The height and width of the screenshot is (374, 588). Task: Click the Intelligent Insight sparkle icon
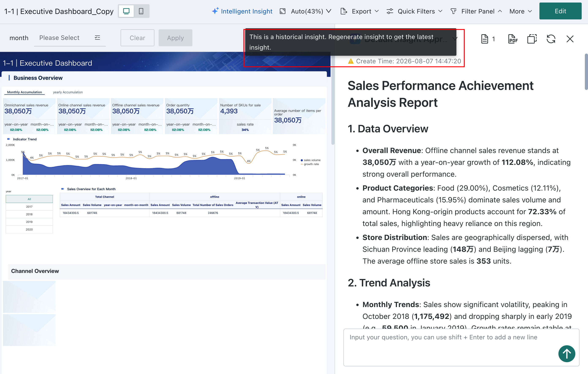coord(215,11)
